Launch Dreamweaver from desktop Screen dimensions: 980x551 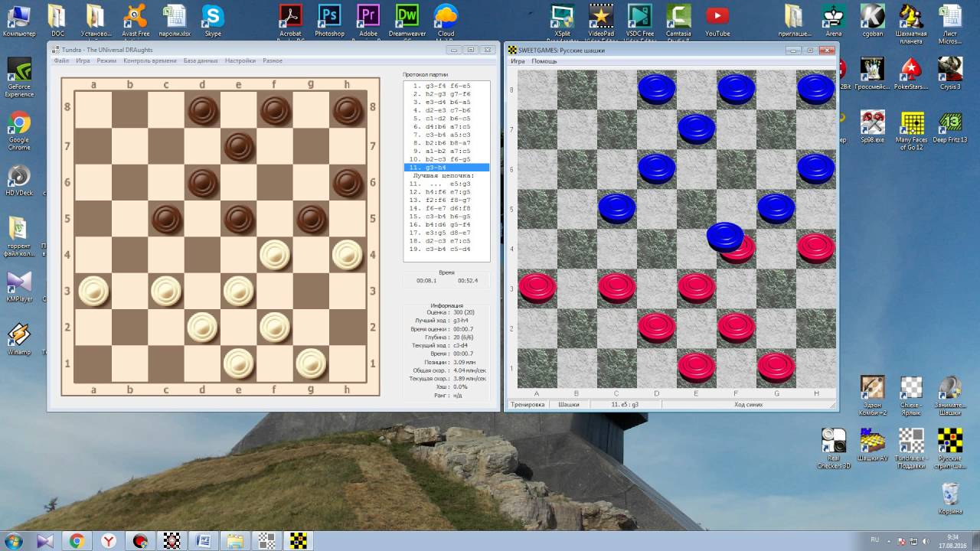pyautogui.click(x=407, y=21)
